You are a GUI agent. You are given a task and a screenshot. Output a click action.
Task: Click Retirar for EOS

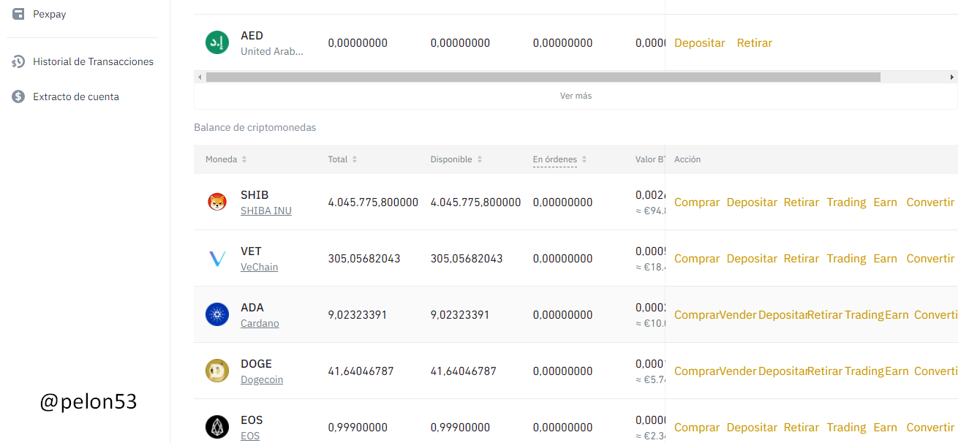802,428
